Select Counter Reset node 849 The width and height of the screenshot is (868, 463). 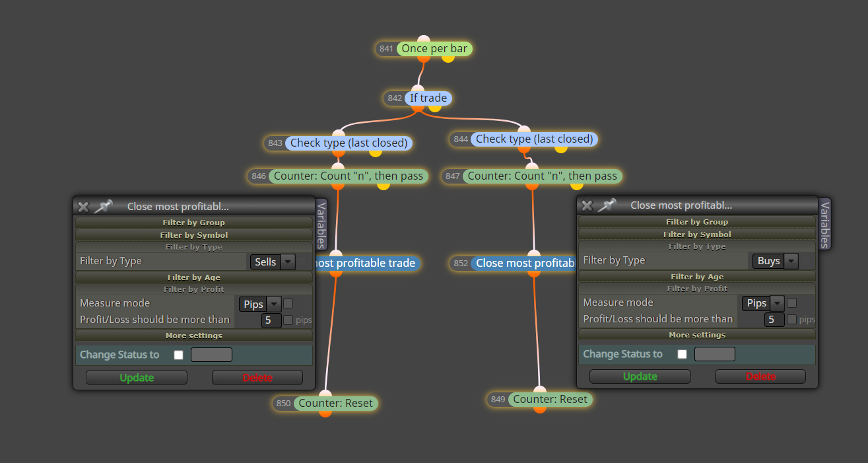coord(550,400)
